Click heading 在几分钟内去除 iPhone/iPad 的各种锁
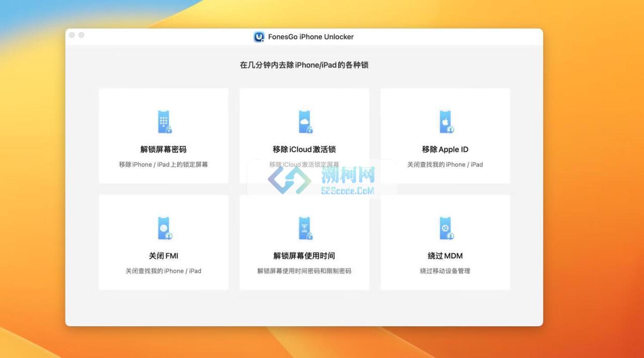Image resolution: width=644 pixels, height=358 pixels. click(x=304, y=65)
